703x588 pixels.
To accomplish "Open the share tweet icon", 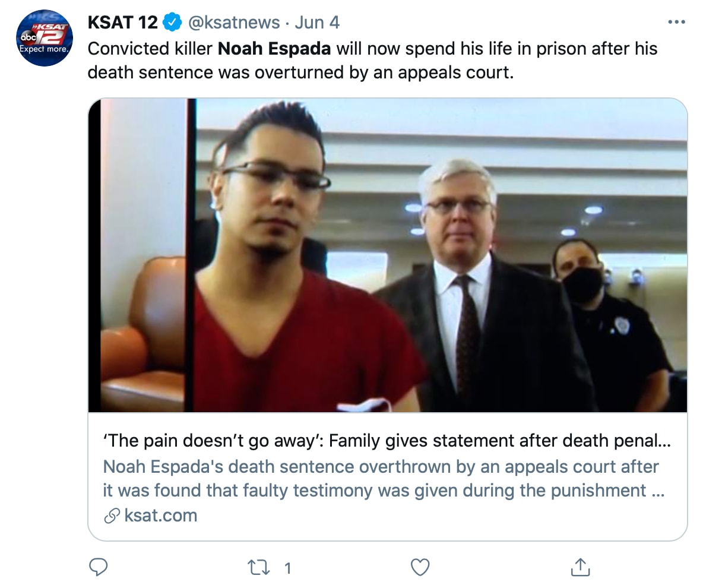I will [579, 567].
